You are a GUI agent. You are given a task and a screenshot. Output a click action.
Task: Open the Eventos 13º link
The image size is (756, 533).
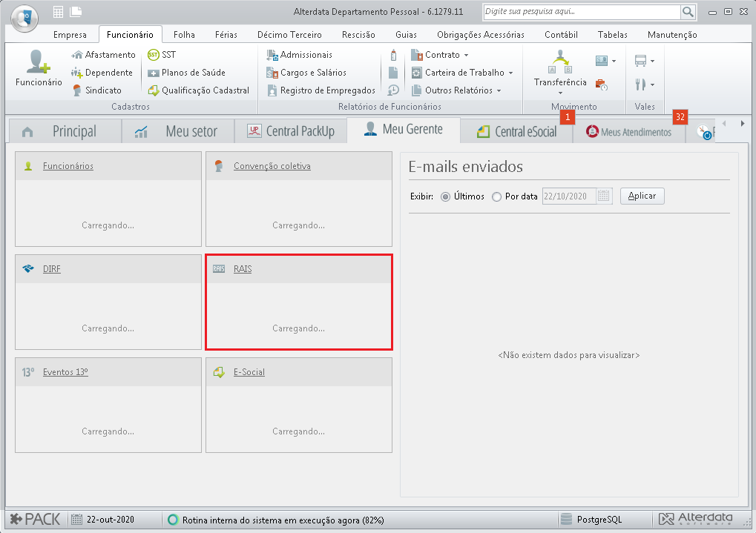[65, 373]
